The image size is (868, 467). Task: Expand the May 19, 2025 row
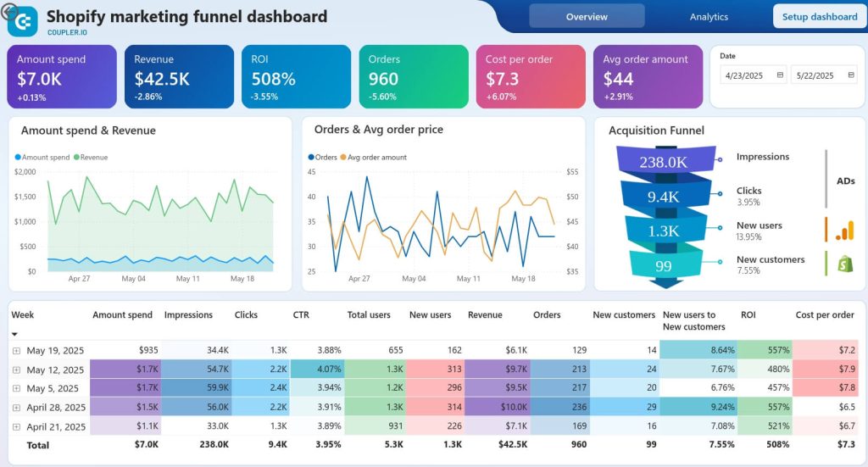pos(16,351)
